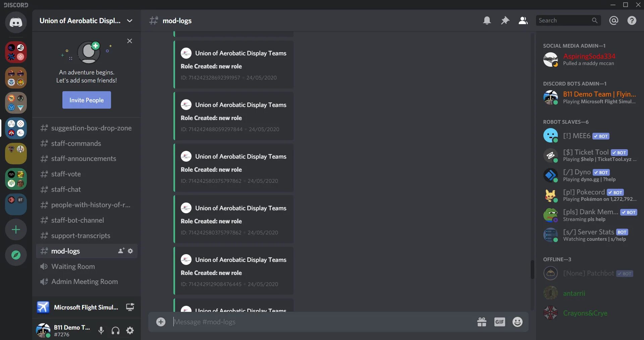Open the emoji picker
The image size is (644, 340).
(518, 322)
